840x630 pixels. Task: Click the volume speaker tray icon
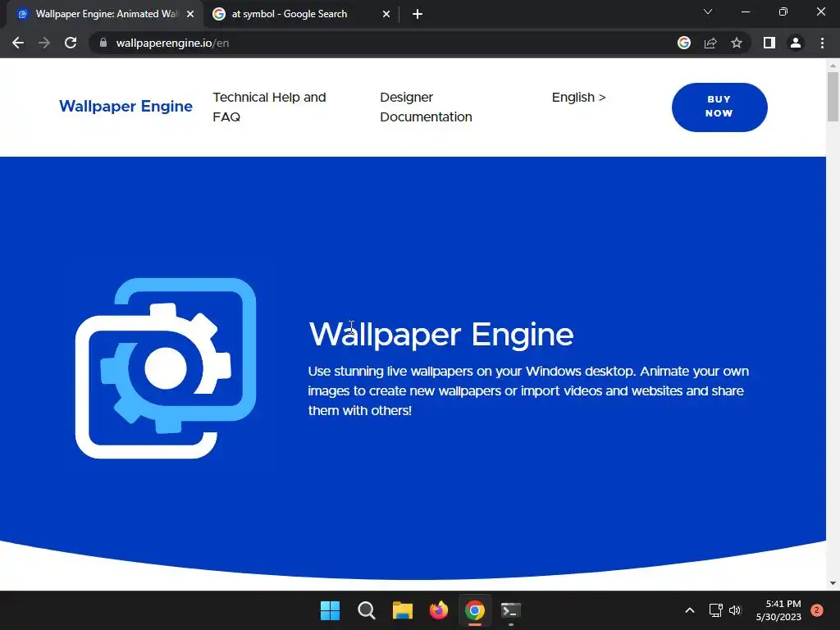click(x=735, y=610)
